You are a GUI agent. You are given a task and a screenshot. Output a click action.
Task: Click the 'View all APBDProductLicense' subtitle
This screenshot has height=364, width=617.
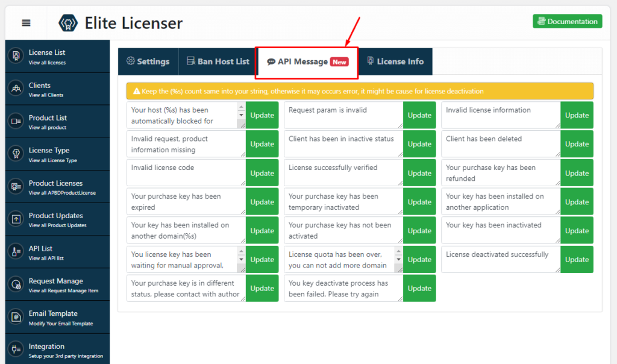[x=62, y=193]
